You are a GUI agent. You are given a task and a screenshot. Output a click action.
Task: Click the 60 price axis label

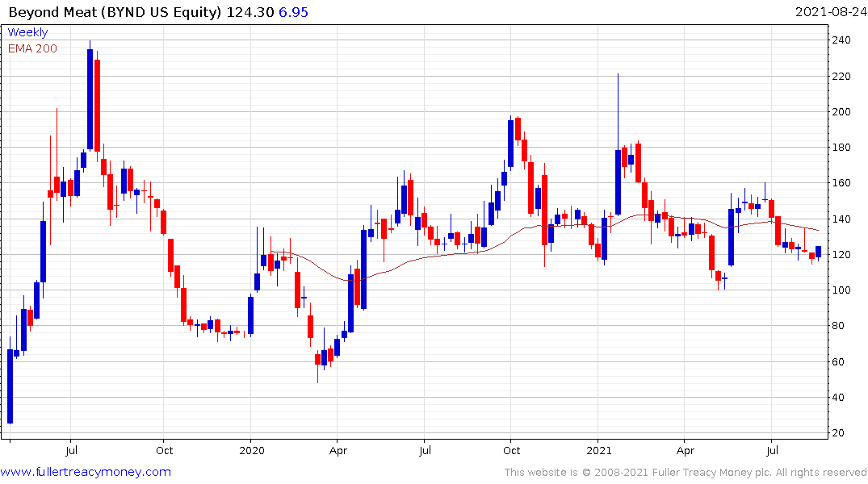(838, 361)
